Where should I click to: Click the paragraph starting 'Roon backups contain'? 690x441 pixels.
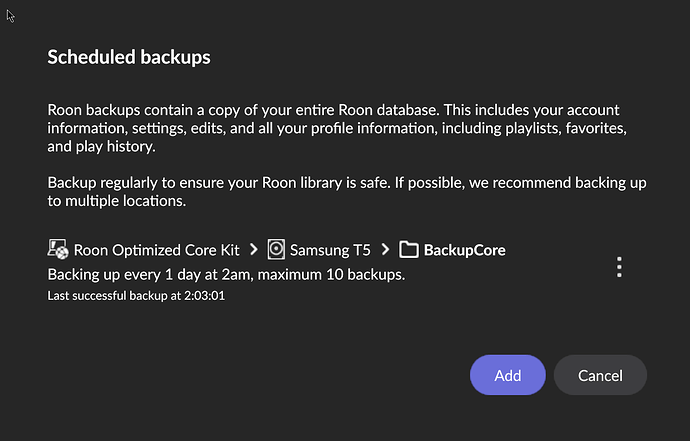coord(337,128)
